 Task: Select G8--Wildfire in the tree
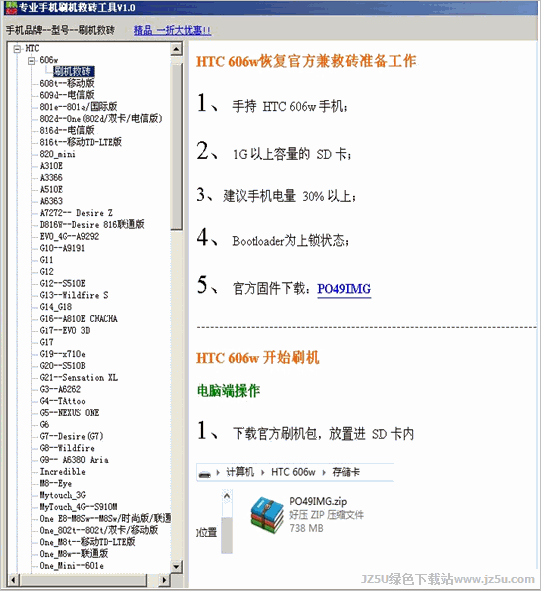coord(67,448)
